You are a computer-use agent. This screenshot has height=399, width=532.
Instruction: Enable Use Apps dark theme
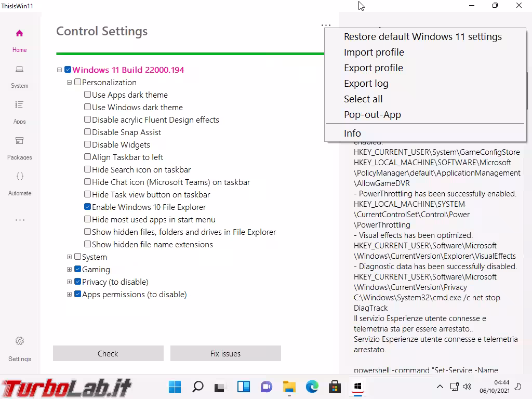click(87, 95)
